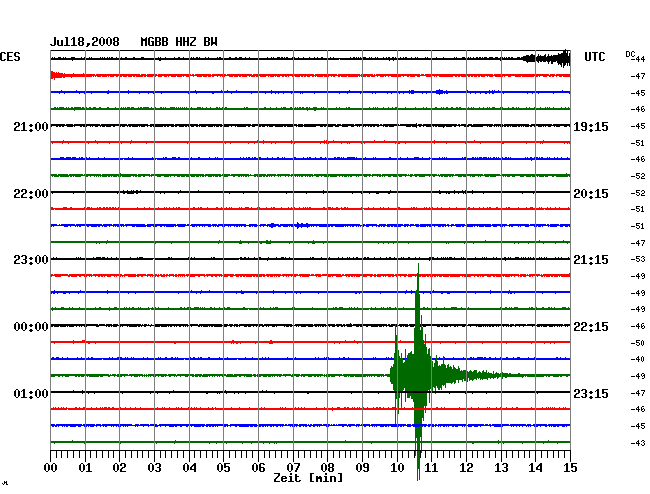This screenshot has height=494, width=650.
Task: Click the DC column header
Action: coord(630,54)
